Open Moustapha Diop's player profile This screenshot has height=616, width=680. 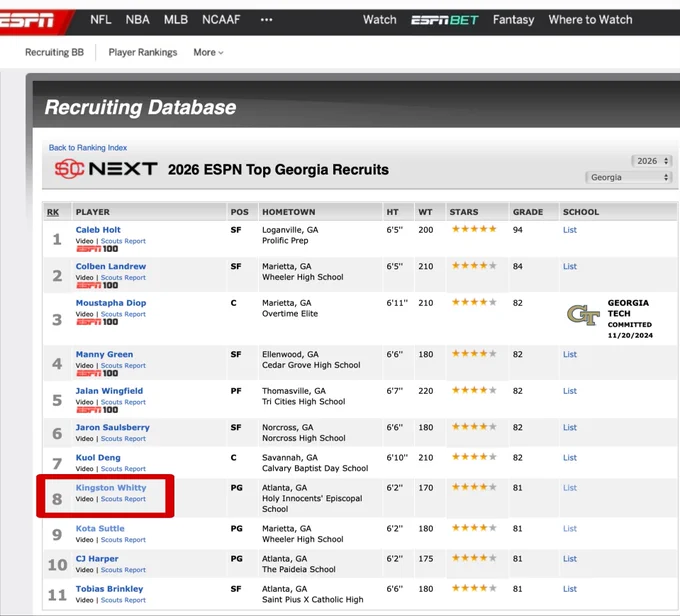tap(111, 303)
